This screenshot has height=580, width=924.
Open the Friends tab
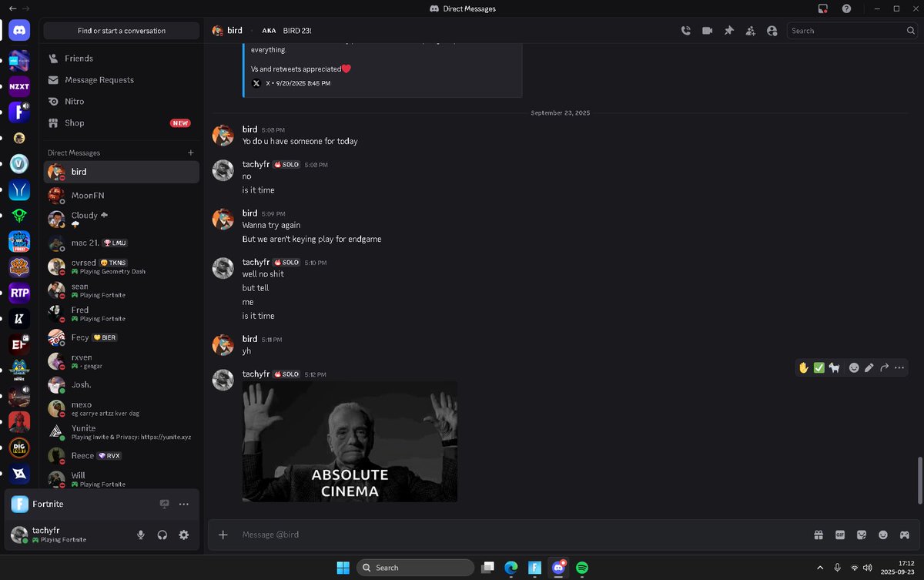(122, 59)
